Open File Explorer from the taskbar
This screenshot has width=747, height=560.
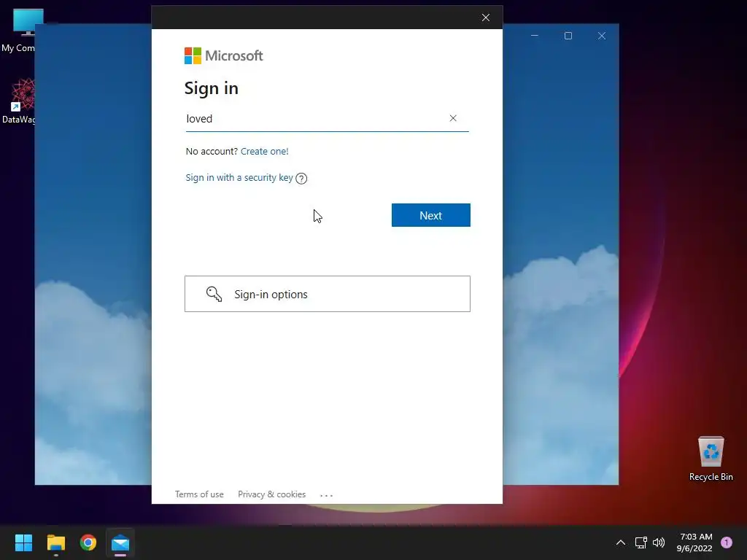point(55,542)
